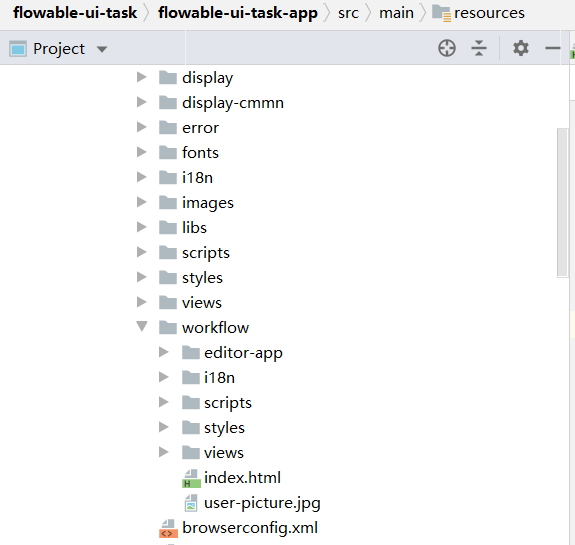Viewport: 575px width, 545px height.
Task: Click the error folder icon
Action: tap(168, 127)
